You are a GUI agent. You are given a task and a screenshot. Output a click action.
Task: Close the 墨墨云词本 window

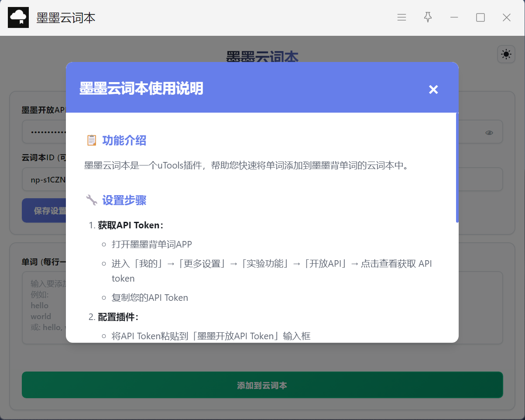click(507, 17)
